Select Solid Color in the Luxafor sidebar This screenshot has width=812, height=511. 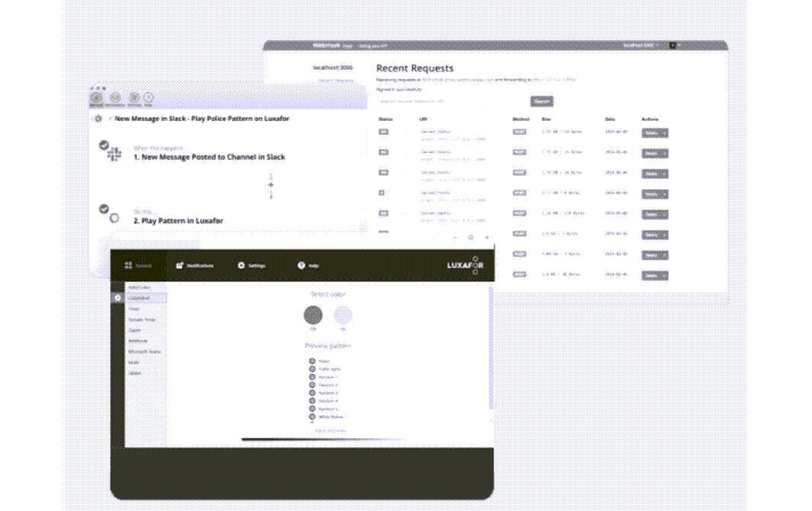[x=139, y=287]
